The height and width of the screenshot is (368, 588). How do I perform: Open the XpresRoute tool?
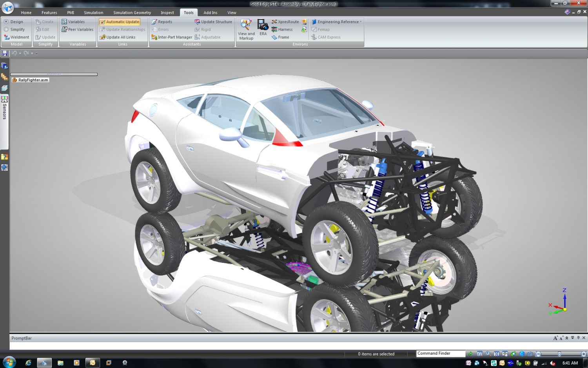(x=287, y=22)
